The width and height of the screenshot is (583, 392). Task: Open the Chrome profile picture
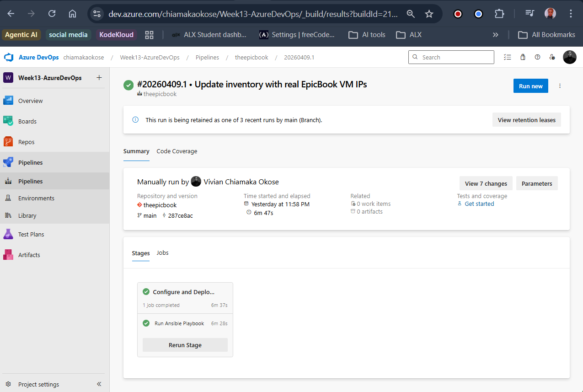click(550, 14)
